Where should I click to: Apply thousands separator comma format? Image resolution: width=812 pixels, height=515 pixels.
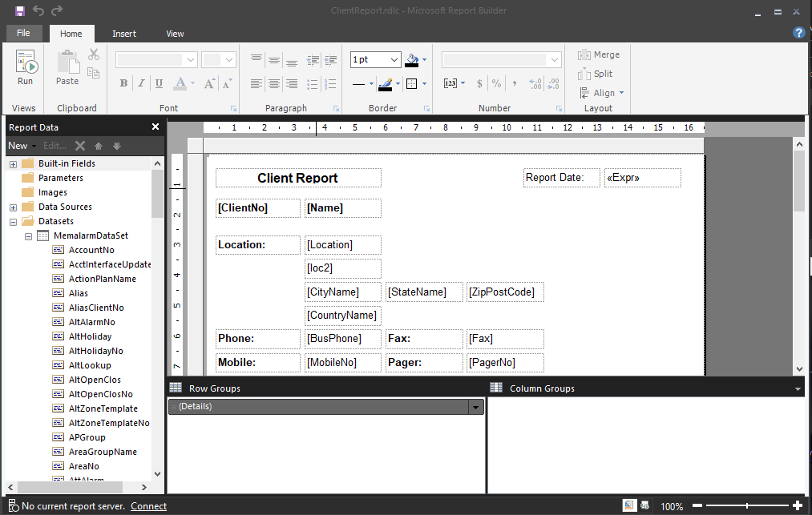515,83
